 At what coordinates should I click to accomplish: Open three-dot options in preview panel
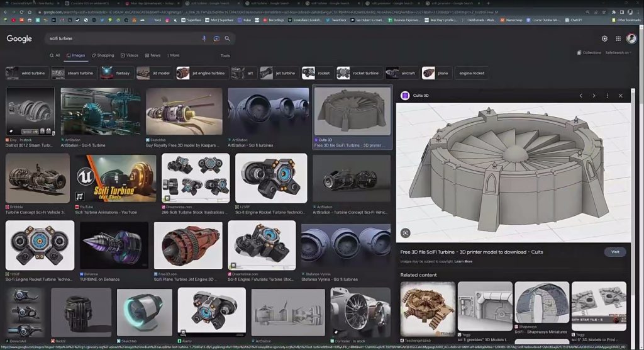(607, 96)
